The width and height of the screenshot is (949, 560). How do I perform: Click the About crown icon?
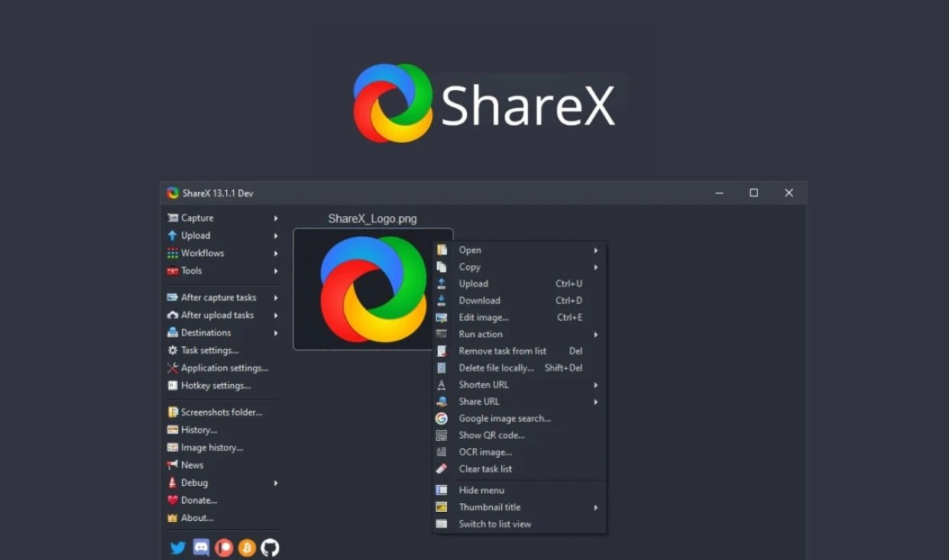(173, 518)
